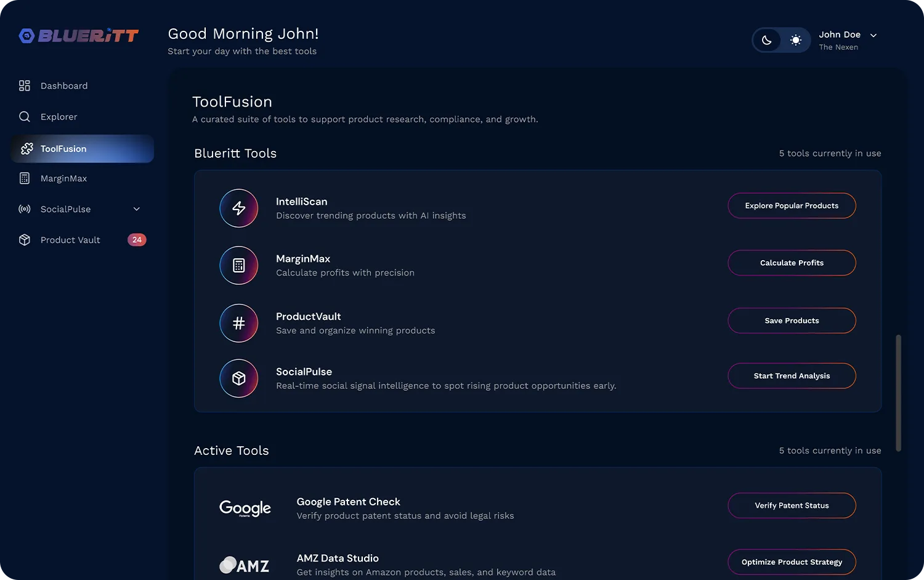The image size is (924, 580).
Task: Click the MarginMax calculator sidebar icon
Action: 25,178
